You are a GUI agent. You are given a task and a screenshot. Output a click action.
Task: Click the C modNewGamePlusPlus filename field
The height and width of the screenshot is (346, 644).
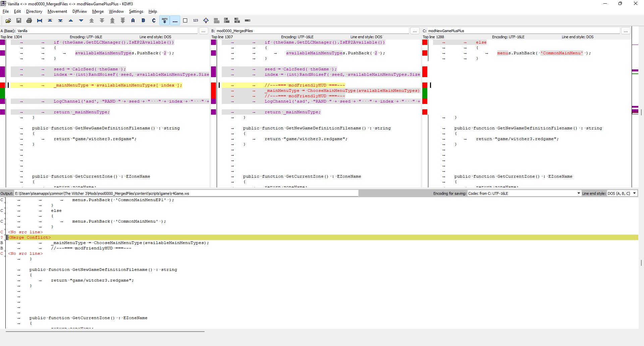(524, 31)
